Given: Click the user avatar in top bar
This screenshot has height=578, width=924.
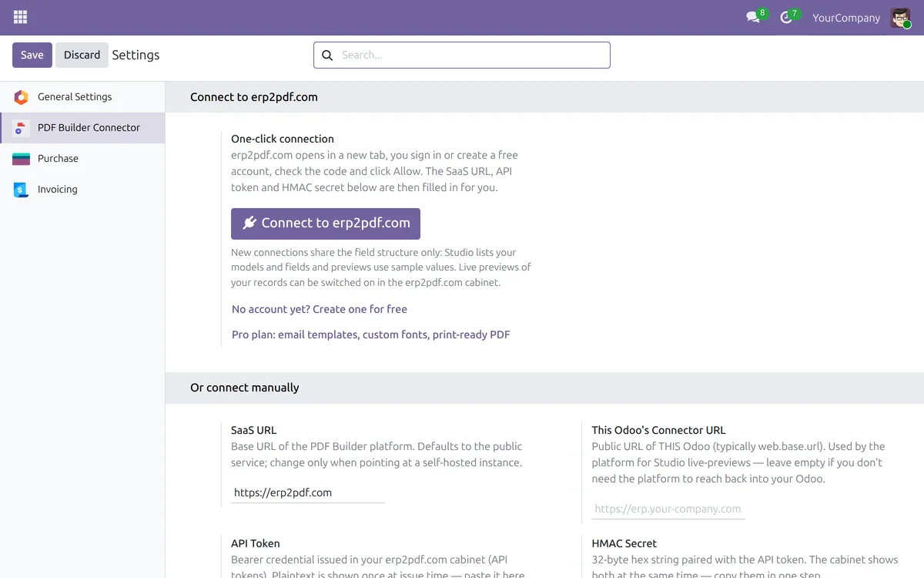Looking at the screenshot, I should 900,18.
